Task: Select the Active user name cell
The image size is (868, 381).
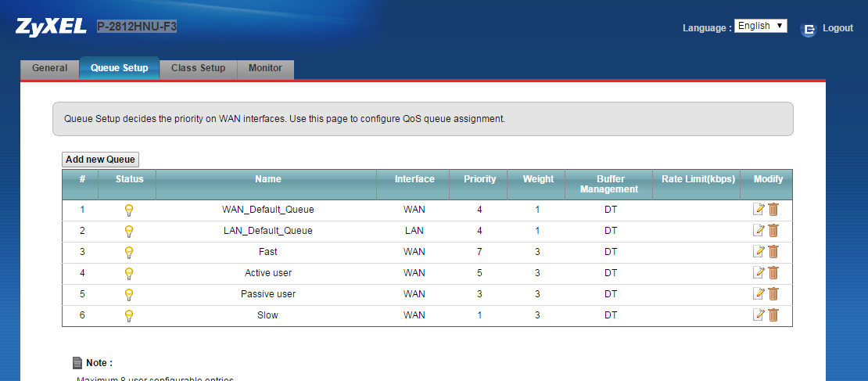Action: [268, 273]
